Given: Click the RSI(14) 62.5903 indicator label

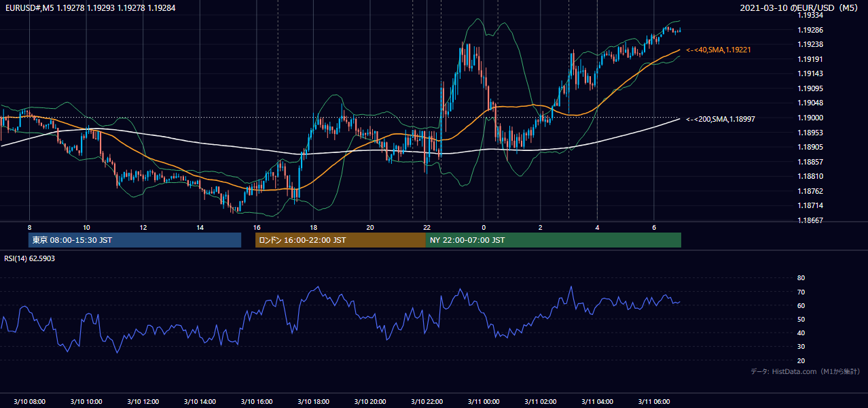Looking at the screenshot, I should pos(31,258).
